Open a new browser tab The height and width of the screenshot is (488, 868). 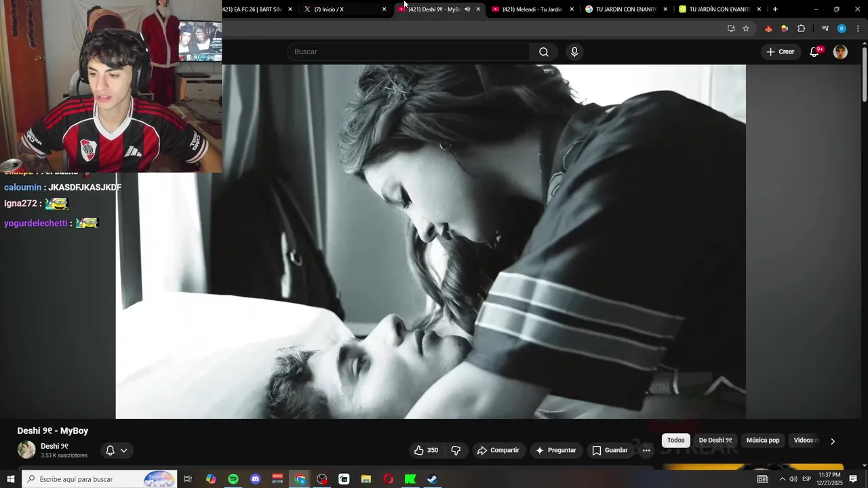[x=775, y=9]
